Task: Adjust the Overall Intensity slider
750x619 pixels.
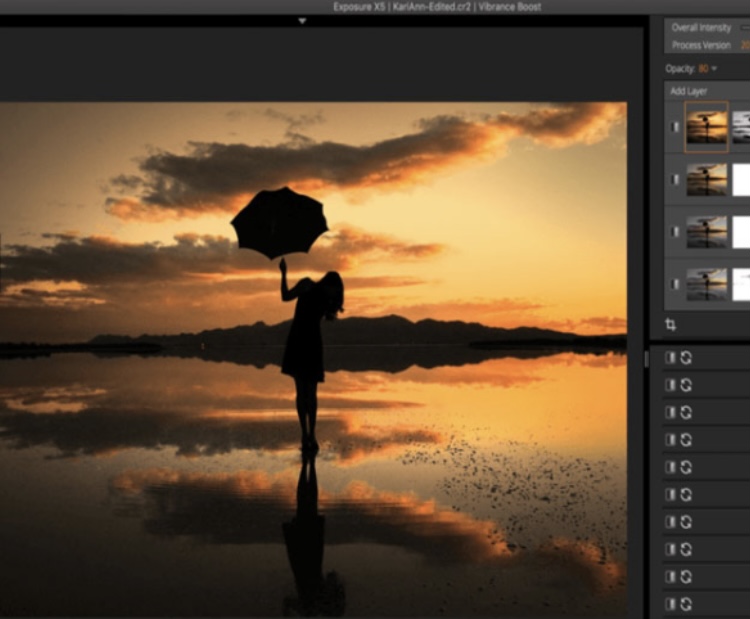Action: pos(744,28)
